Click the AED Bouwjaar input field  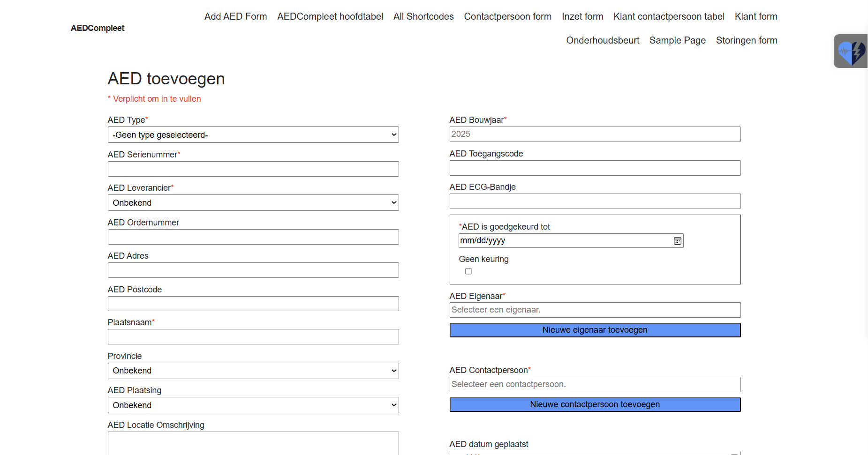(x=595, y=134)
